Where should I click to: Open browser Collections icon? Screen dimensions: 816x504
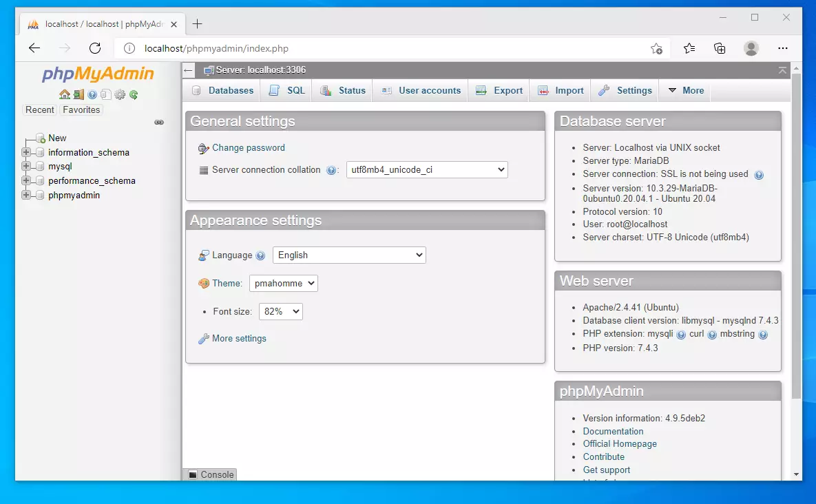pyautogui.click(x=720, y=48)
